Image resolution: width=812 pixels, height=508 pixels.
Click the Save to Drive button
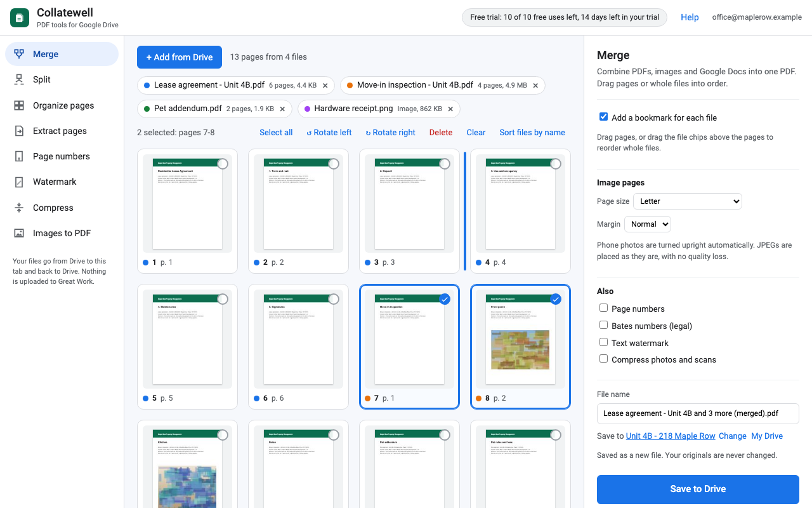(698, 489)
